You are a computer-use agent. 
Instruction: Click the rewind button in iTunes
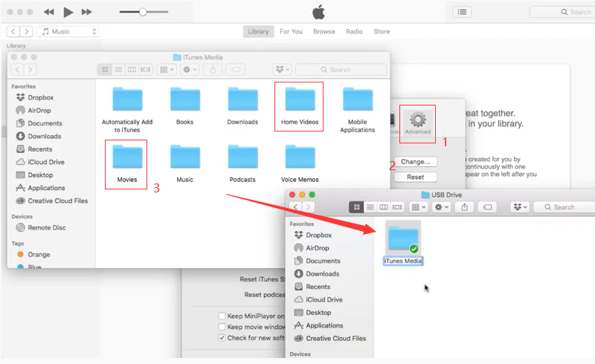tap(48, 12)
